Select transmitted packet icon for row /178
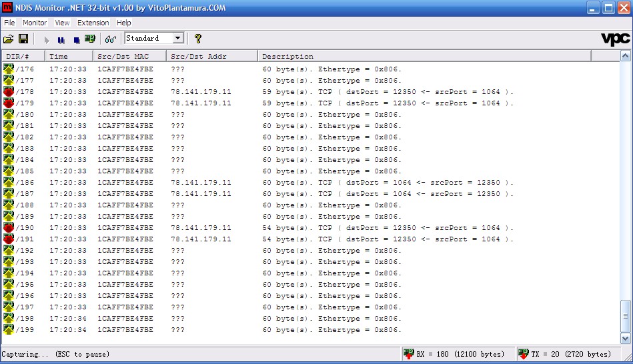The width and height of the screenshot is (633, 364). click(x=9, y=91)
